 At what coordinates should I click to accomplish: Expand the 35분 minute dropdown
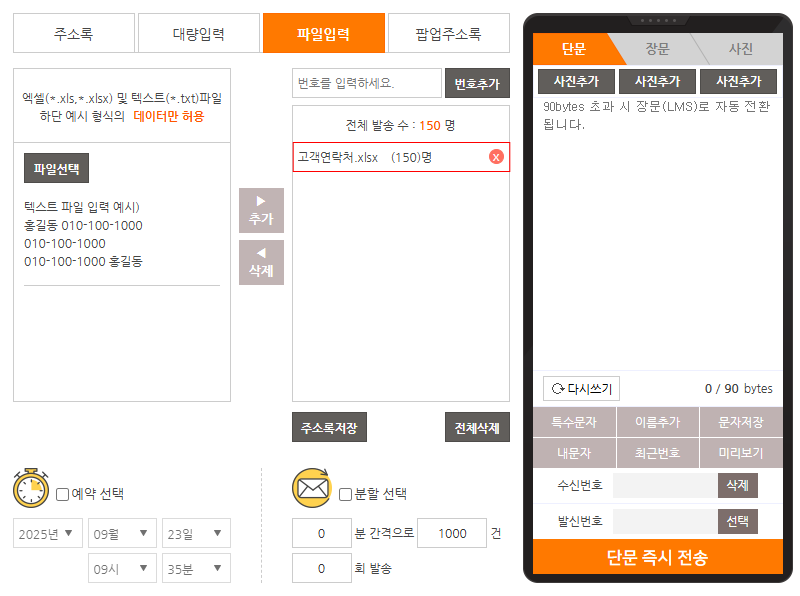pos(196,568)
